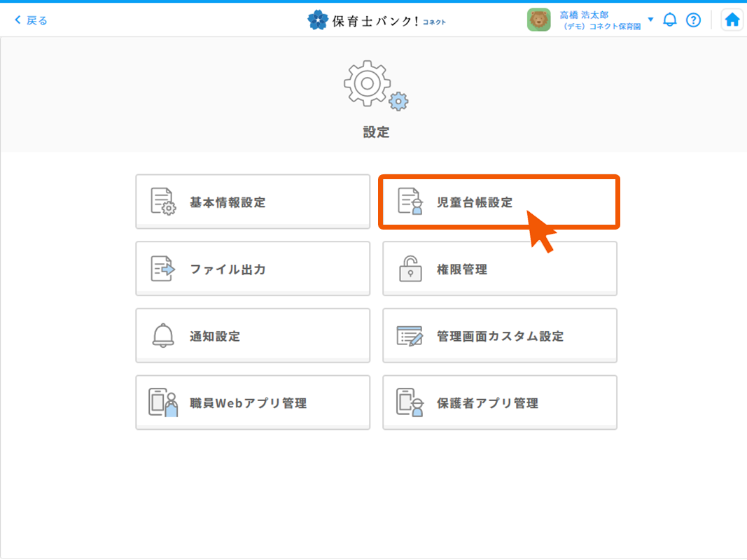Open 通知設定 notification settings
Screen dimensions: 747x560
click(x=253, y=336)
